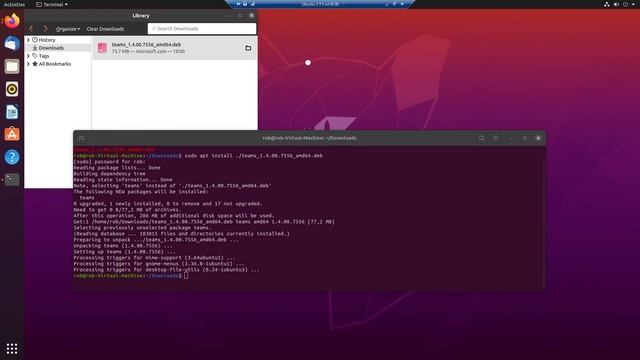Viewport: 640px width, 360px height.
Task: Expand the History tree item
Action: pyautogui.click(x=28, y=40)
